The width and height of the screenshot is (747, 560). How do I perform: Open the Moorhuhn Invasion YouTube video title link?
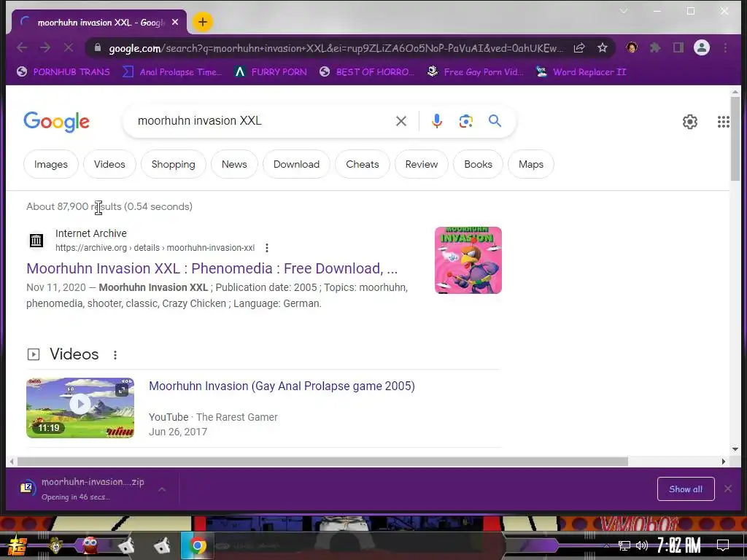click(x=282, y=386)
